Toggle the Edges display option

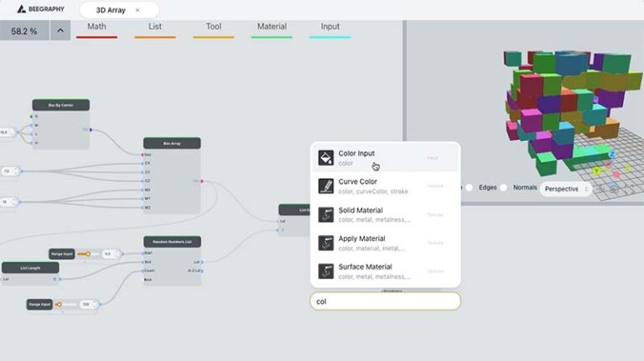(470, 188)
